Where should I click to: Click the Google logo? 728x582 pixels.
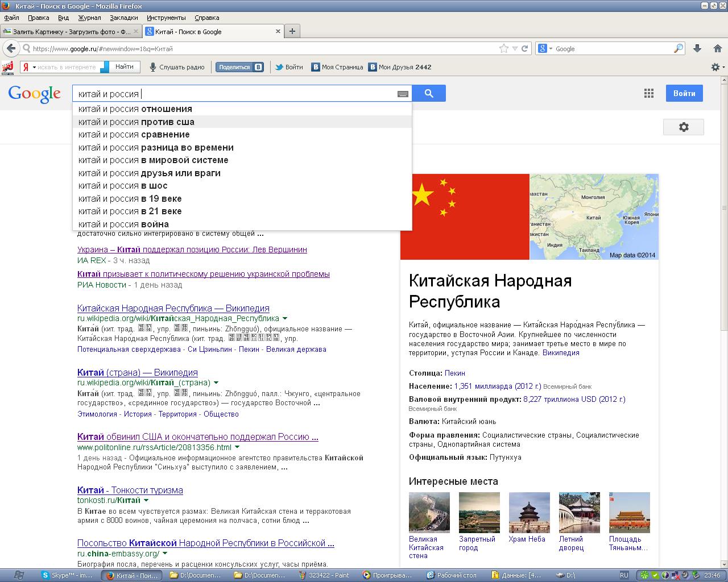pos(34,94)
